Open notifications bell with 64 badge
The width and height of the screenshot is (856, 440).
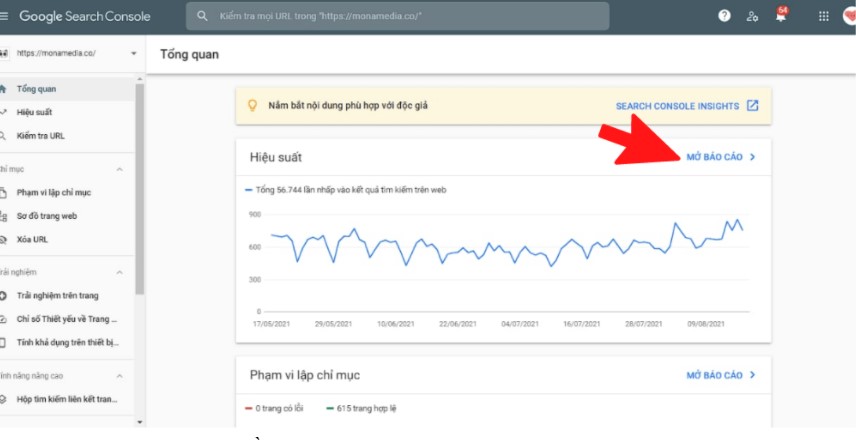pyautogui.click(x=781, y=15)
